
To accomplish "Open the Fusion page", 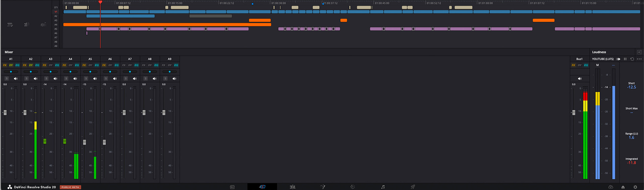I will (323, 187).
